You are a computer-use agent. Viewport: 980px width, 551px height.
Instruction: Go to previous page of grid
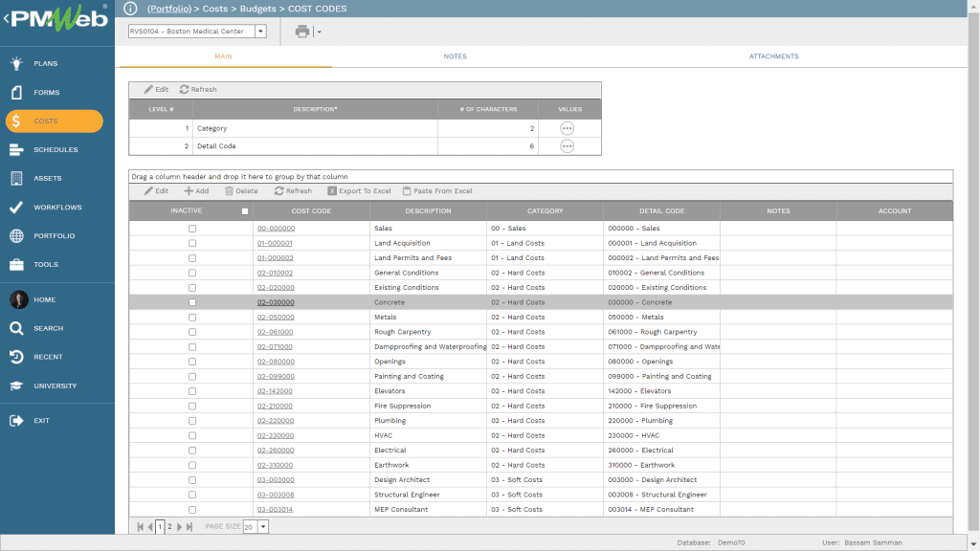(x=150, y=527)
